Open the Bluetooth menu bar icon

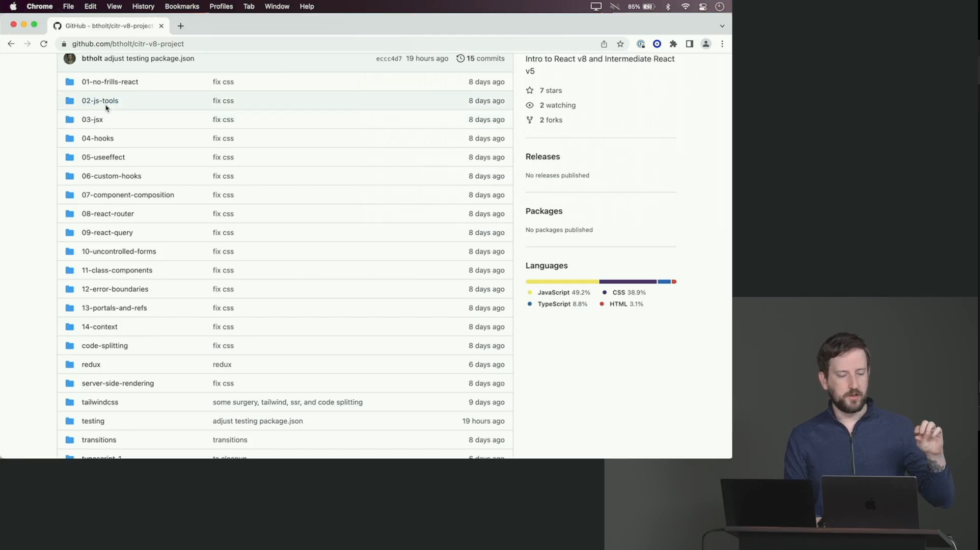click(x=668, y=7)
